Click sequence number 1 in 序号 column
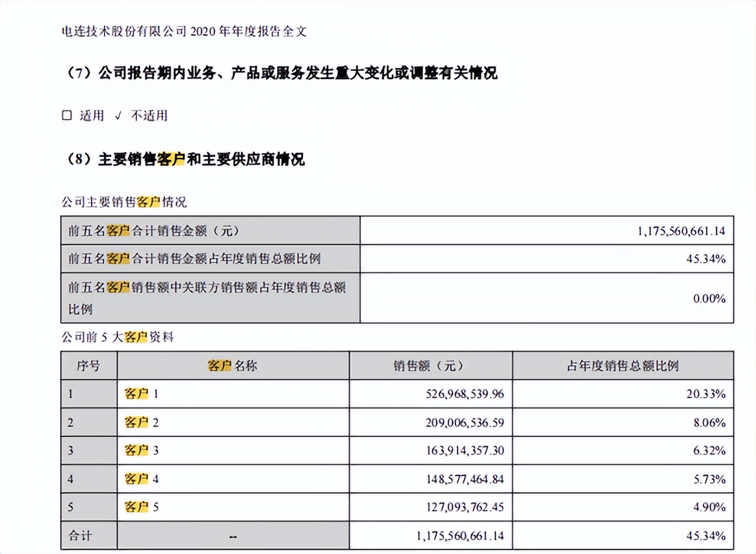This screenshot has height=554, width=756. (x=70, y=394)
